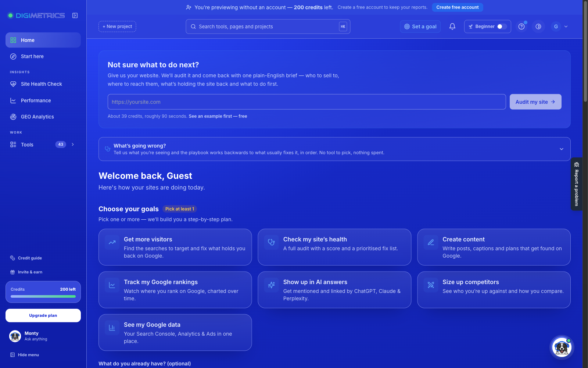Click the theme contrast icon
The height and width of the screenshot is (368, 588).
[538, 26]
